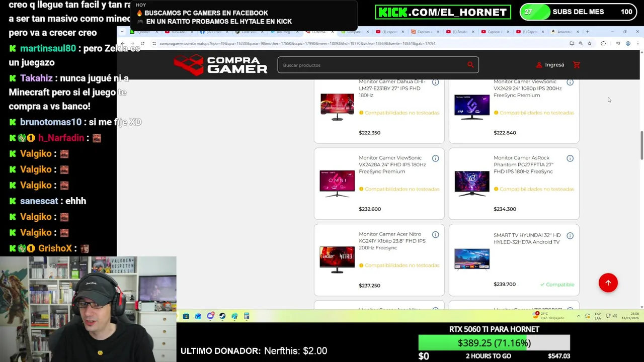The image size is (644, 362).
Task: Select the ViewSonic VX2429 thumbnail image
Action: [472, 107]
